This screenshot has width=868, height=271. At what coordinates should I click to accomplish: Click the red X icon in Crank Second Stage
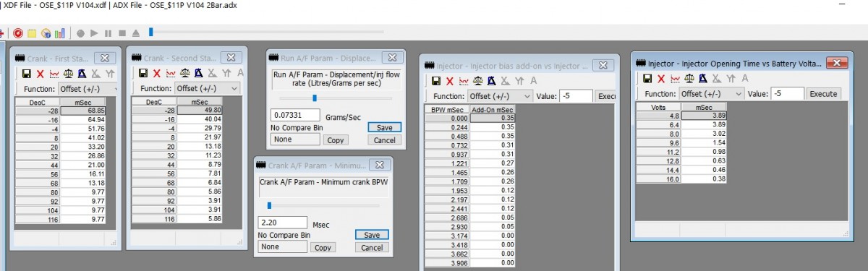point(157,74)
